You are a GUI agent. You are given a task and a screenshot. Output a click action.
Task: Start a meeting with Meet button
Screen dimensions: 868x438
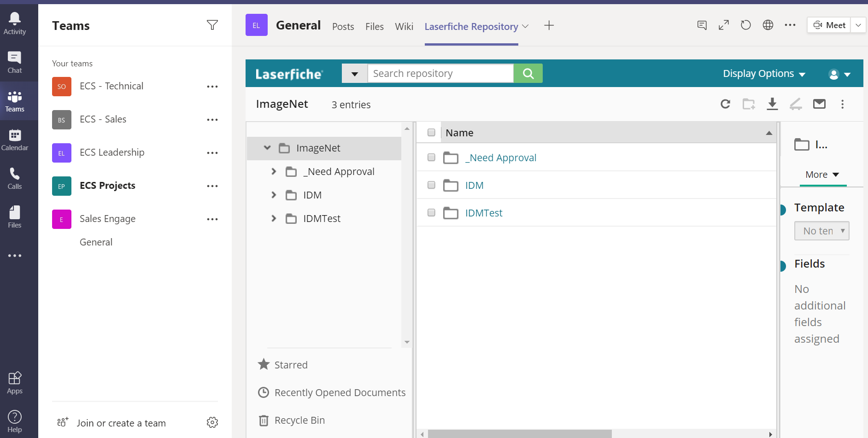[829, 25]
